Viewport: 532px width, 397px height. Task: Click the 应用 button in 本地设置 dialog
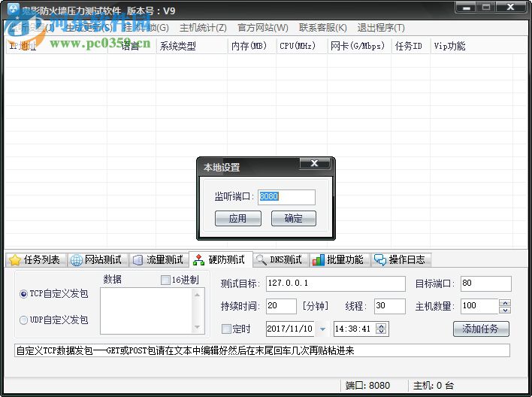[x=238, y=218]
